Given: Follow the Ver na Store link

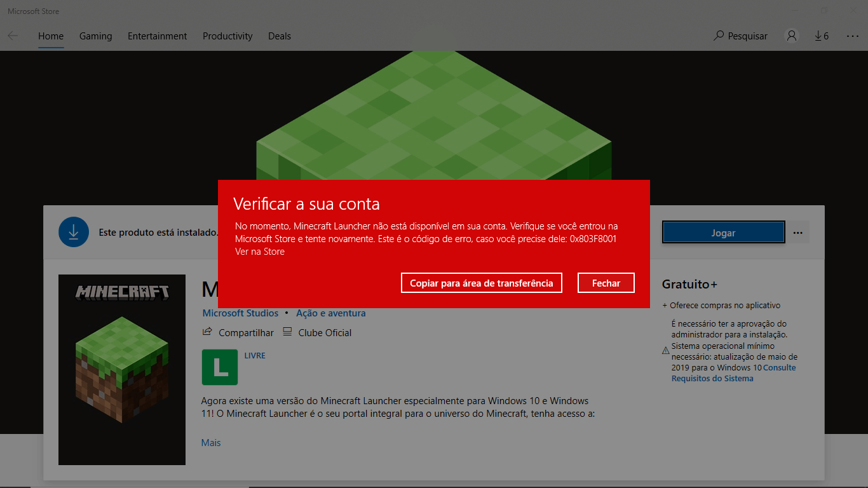Looking at the screenshot, I should (x=260, y=252).
